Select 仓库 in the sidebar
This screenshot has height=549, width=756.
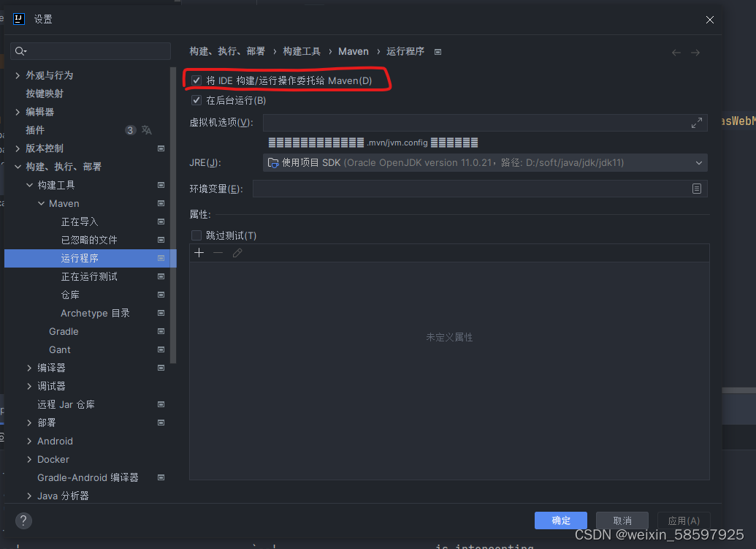point(70,295)
